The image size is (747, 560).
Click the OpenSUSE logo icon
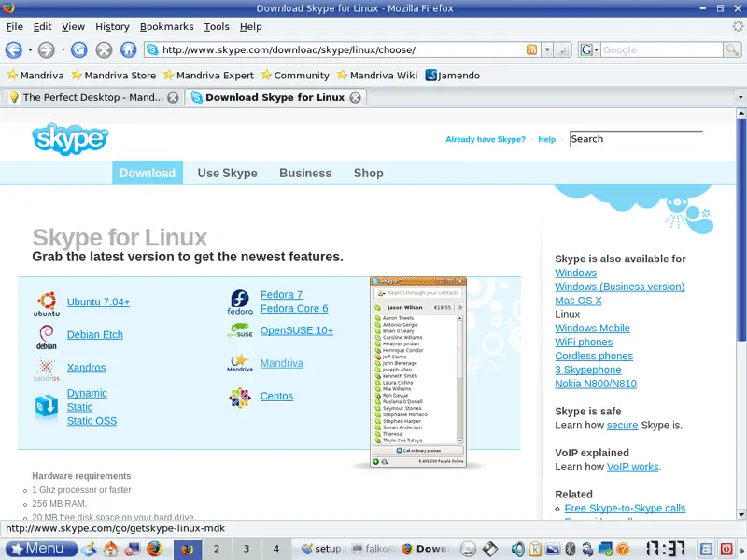click(240, 330)
